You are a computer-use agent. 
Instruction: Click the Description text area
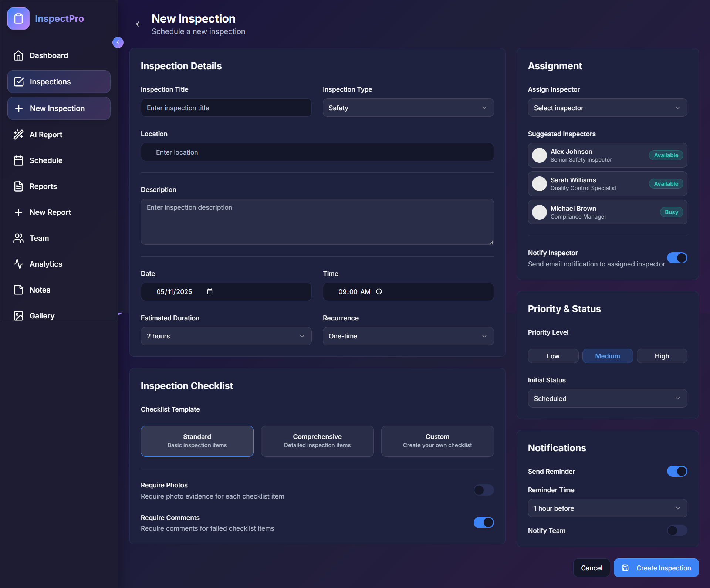tap(317, 222)
